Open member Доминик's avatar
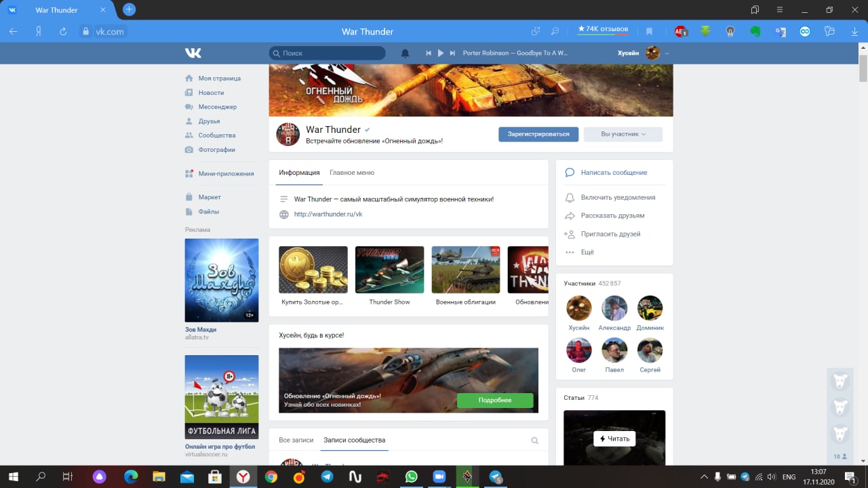The height and width of the screenshot is (488, 868). tap(650, 308)
